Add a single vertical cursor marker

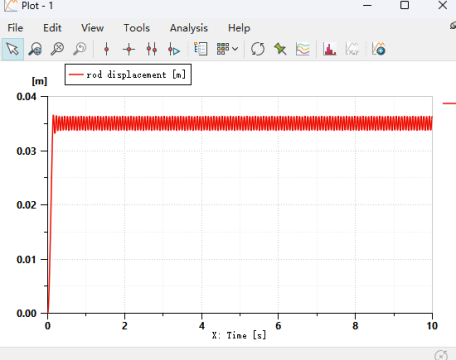(107, 49)
